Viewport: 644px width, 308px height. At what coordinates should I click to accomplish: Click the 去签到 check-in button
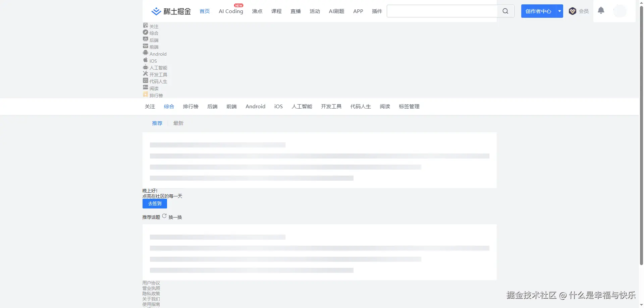coord(155,203)
